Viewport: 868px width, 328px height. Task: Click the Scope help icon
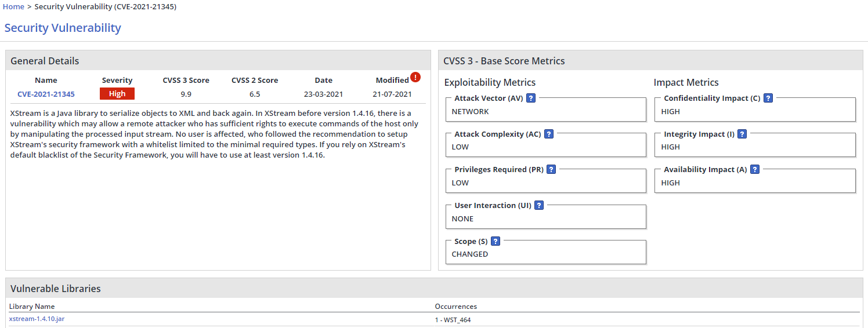(x=496, y=242)
